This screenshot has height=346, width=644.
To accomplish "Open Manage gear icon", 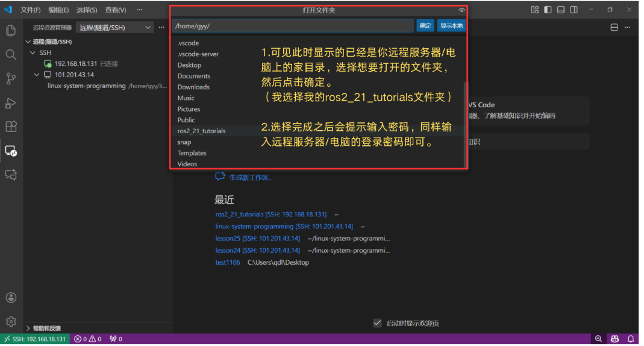I will click(x=11, y=321).
